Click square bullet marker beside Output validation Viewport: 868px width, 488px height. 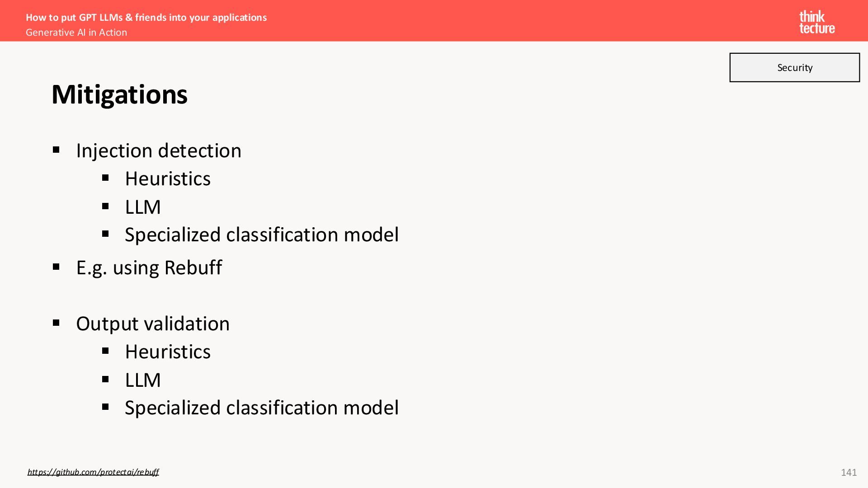(56, 323)
